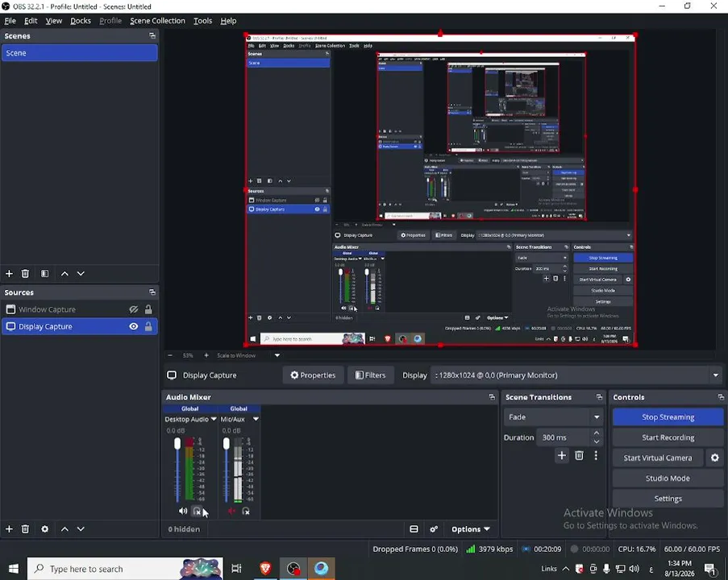
Task: Open Brave browser from the taskbar
Action: coord(265,569)
